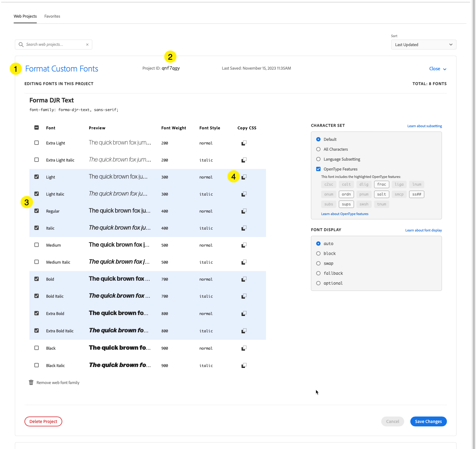Click the search magnifier icon
476x449 pixels.
tap(21, 45)
